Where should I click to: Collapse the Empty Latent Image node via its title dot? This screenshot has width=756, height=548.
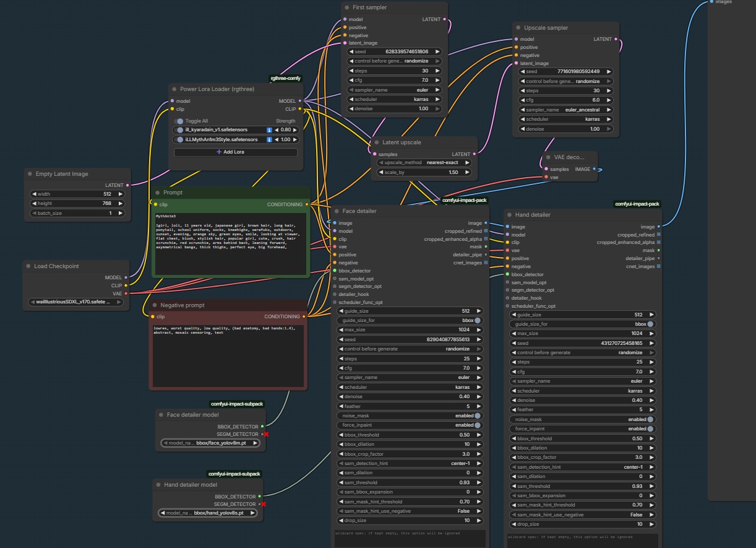30,174
